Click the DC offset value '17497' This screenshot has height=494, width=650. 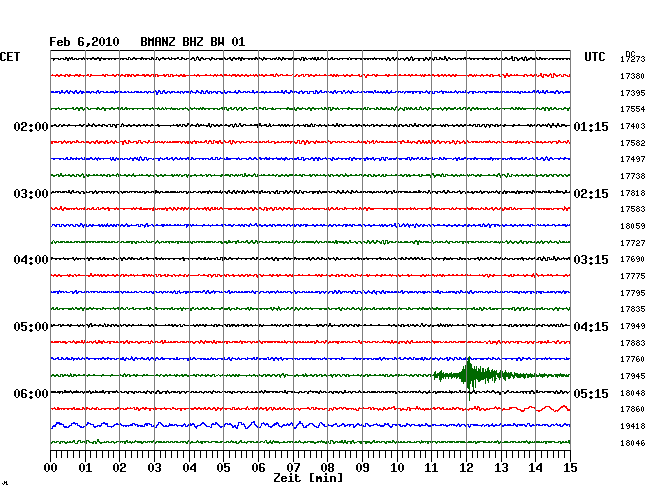click(x=633, y=159)
